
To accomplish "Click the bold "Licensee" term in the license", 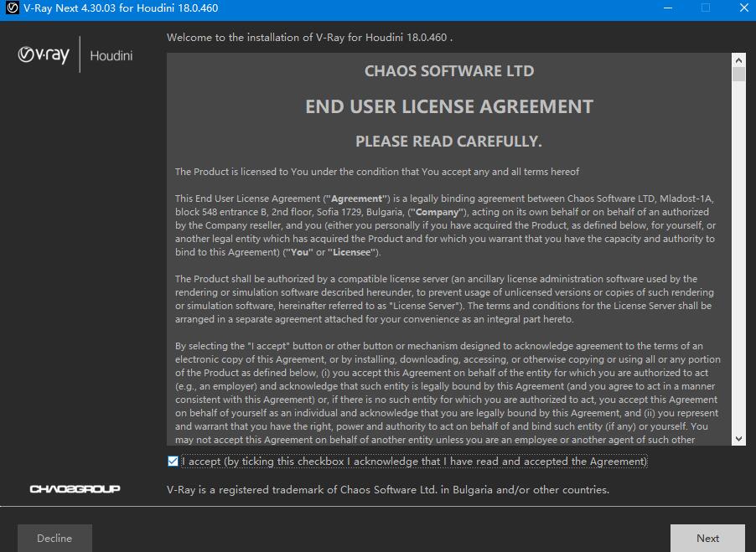I will click(352, 252).
